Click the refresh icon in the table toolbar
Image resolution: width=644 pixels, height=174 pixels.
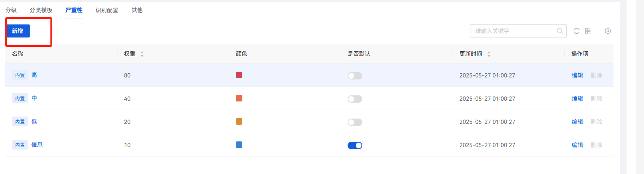click(576, 31)
